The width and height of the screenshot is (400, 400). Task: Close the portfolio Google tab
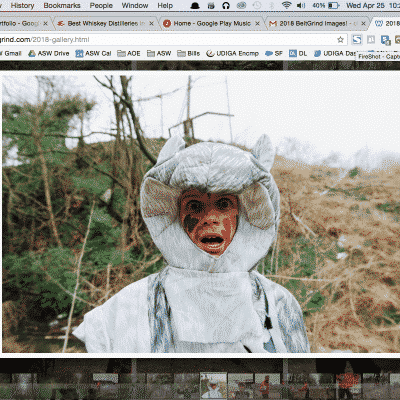tap(46, 24)
